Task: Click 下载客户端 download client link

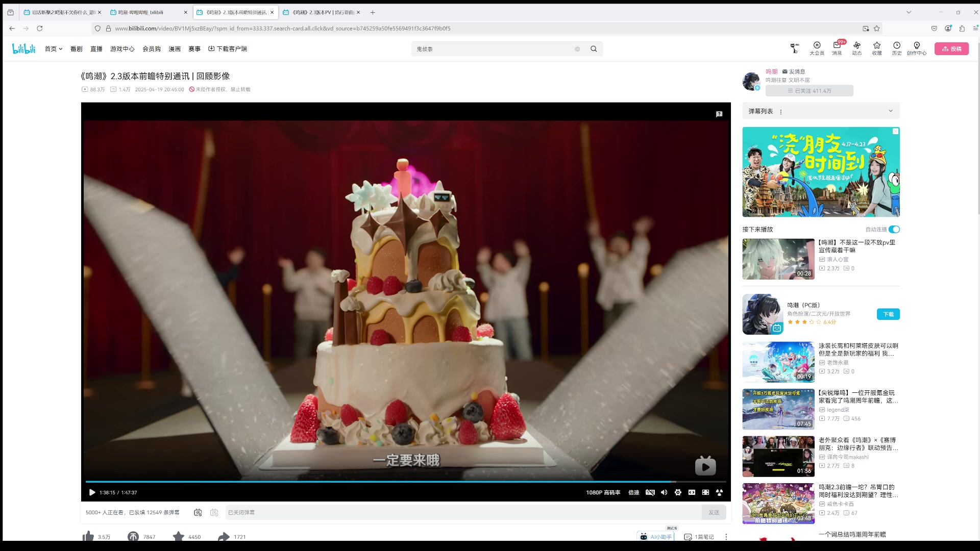Action: [x=228, y=49]
